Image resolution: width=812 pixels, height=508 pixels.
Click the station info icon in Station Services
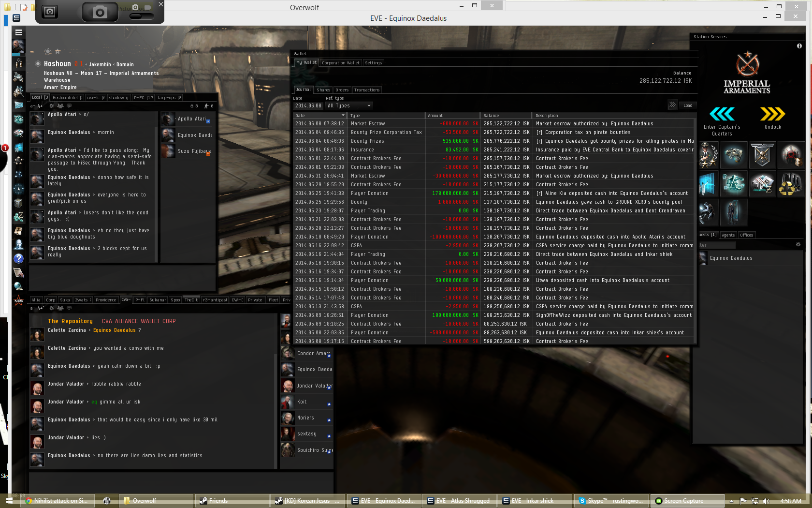[x=799, y=46]
